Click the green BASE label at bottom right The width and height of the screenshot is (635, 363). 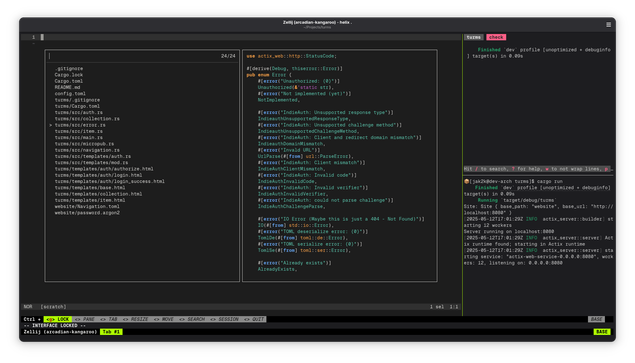click(602, 332)
